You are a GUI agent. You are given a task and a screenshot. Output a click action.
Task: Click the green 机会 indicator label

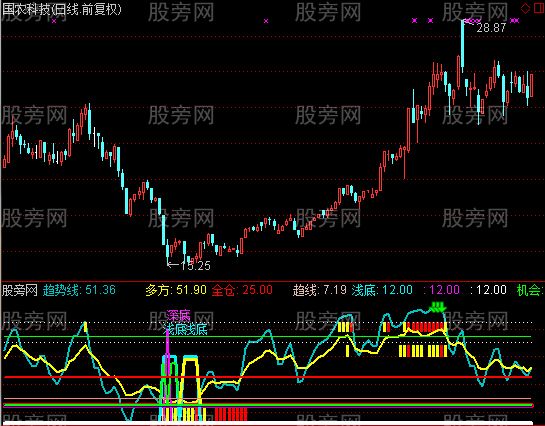(530, 290)
